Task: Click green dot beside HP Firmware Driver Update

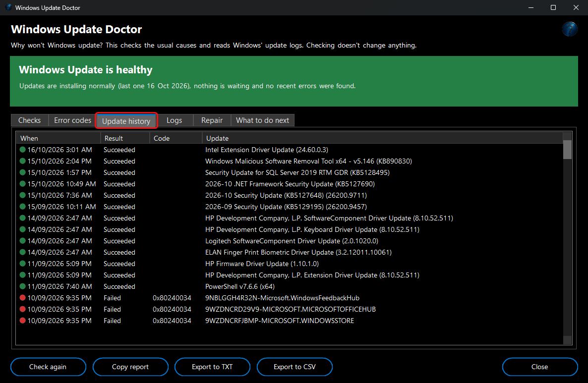Action: [x=22, y=264]
